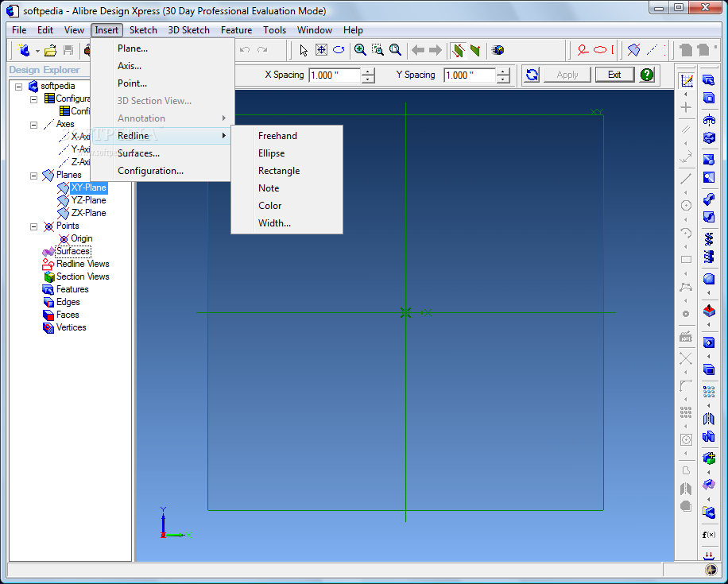The image size is (728, 584).
Task: Select Redline Views in Design Explorer
Action: [x=83, y=264]
